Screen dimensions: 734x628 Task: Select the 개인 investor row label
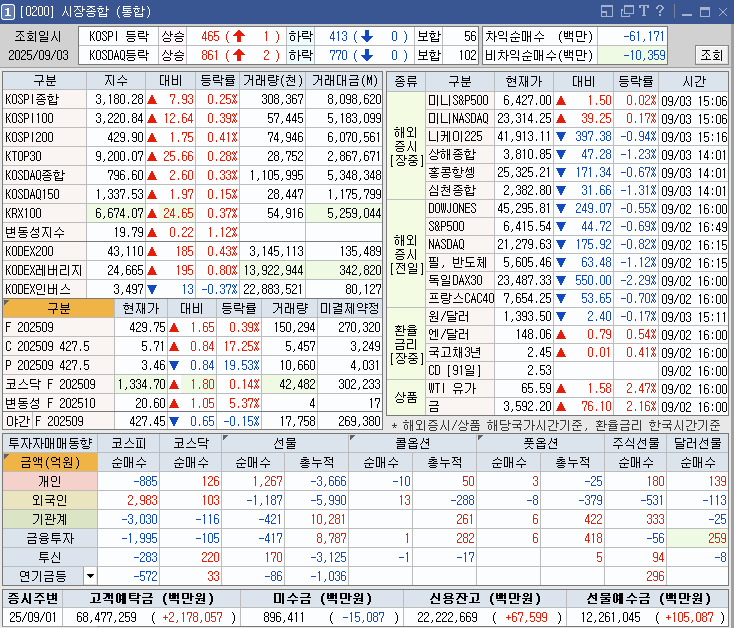coord(50,481)
